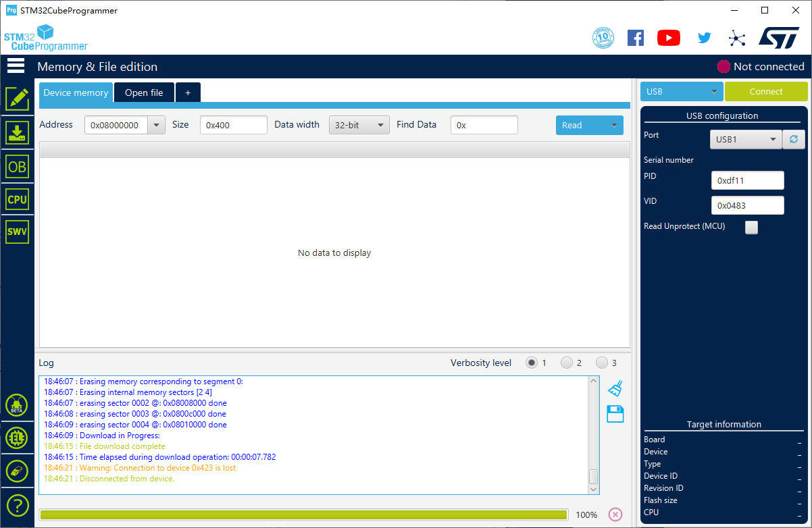Select log line 'erasing sector 0003'
812x528 pixels.
pos(135,414)
